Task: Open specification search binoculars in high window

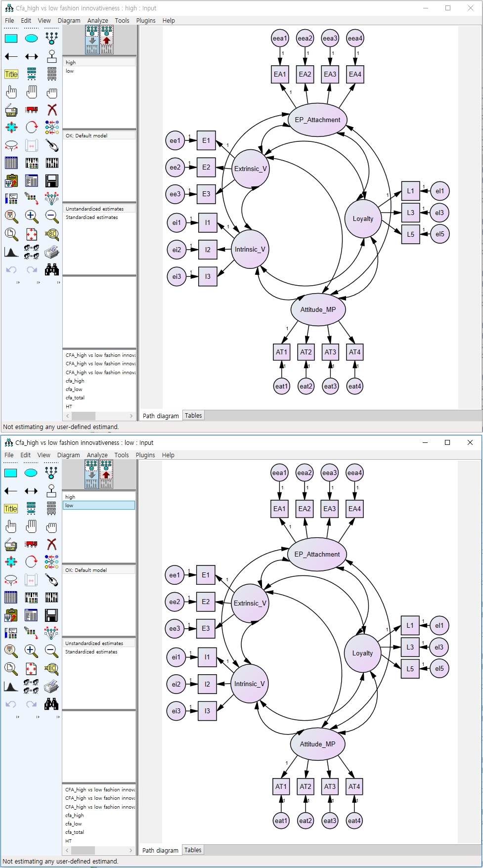Action: click(x=51, y=270)
